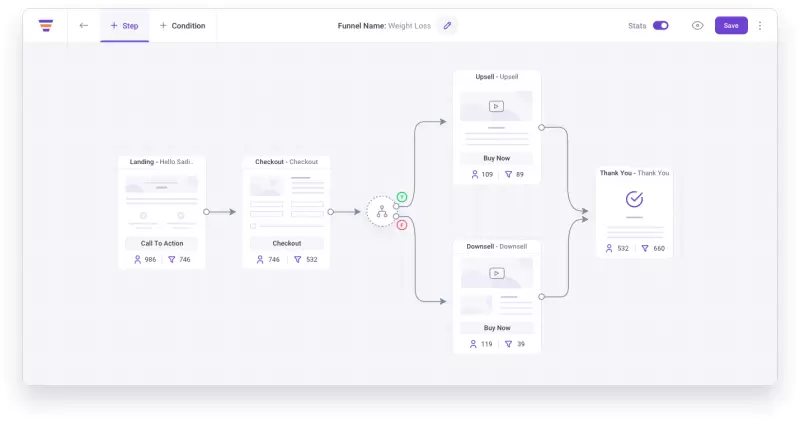The width and height of the screenshot is (800, 422).
Task: Edit funnel name with pencil icon
Action: click(447, 26)
